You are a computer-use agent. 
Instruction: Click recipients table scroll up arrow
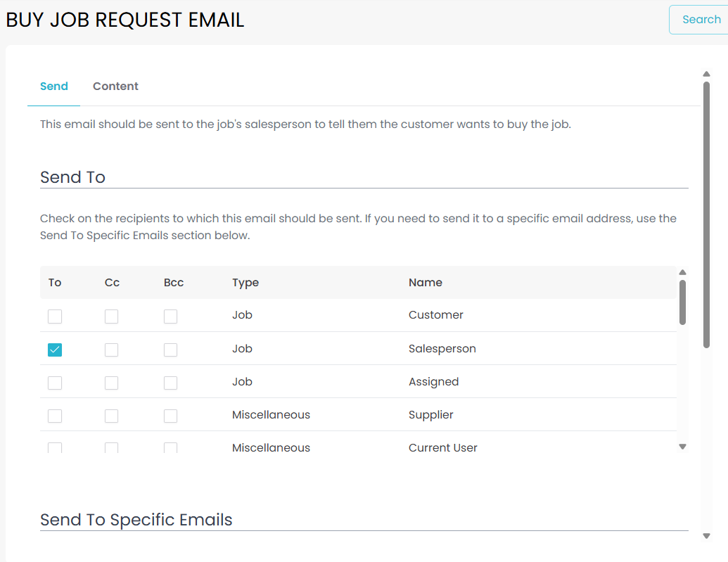click(682, 272)
